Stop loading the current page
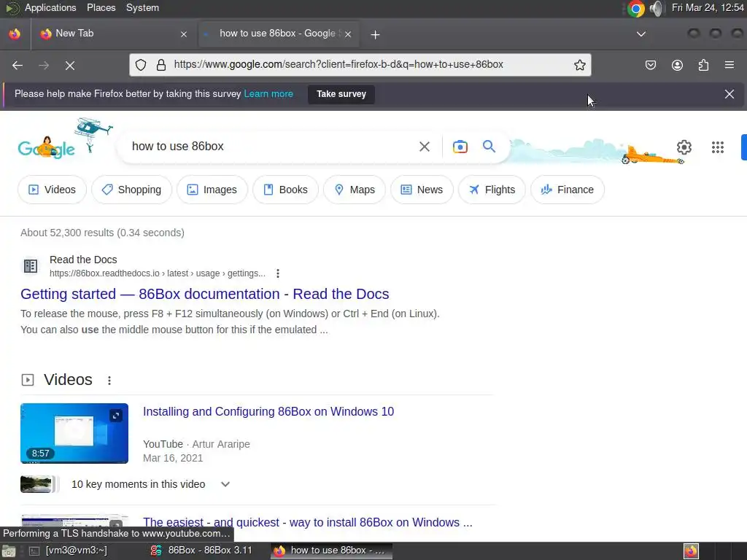The height and width of the screenshot is (560, 747). click(x=69, y=65)
